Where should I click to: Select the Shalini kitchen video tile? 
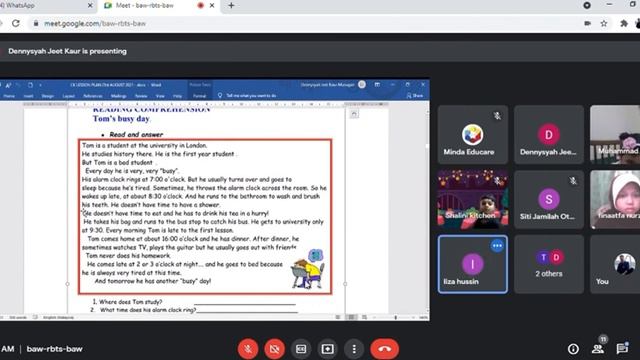coord(473,200)
